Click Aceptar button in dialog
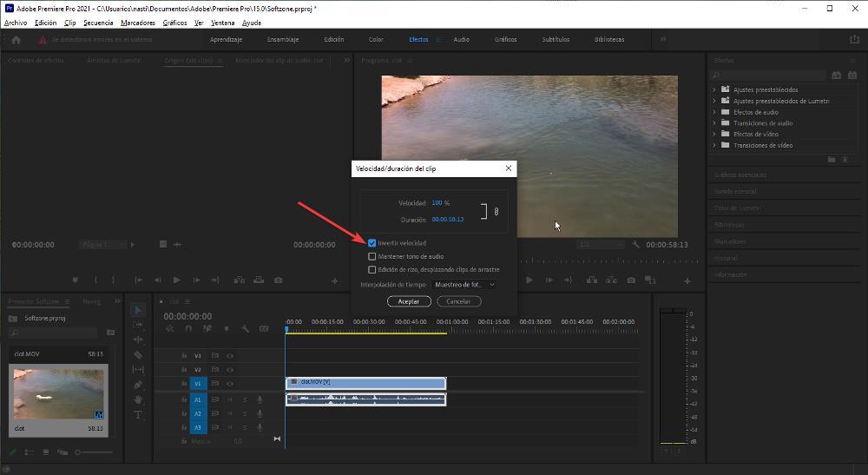868x475 pixels. [409, 301]
